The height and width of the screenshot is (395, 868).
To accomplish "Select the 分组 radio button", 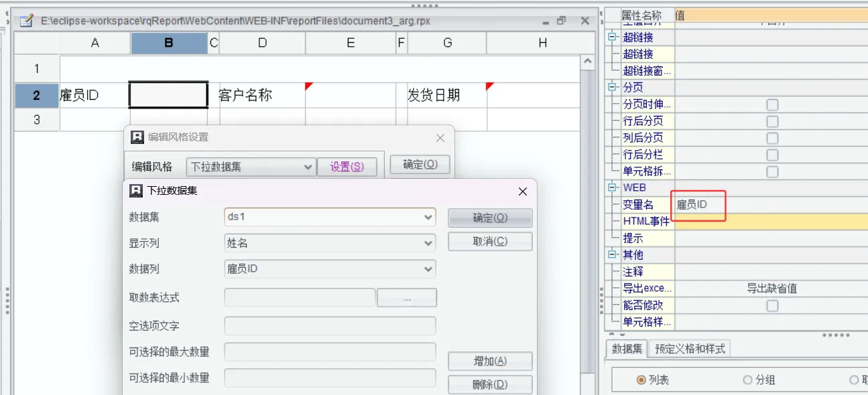I will point(747,380).
